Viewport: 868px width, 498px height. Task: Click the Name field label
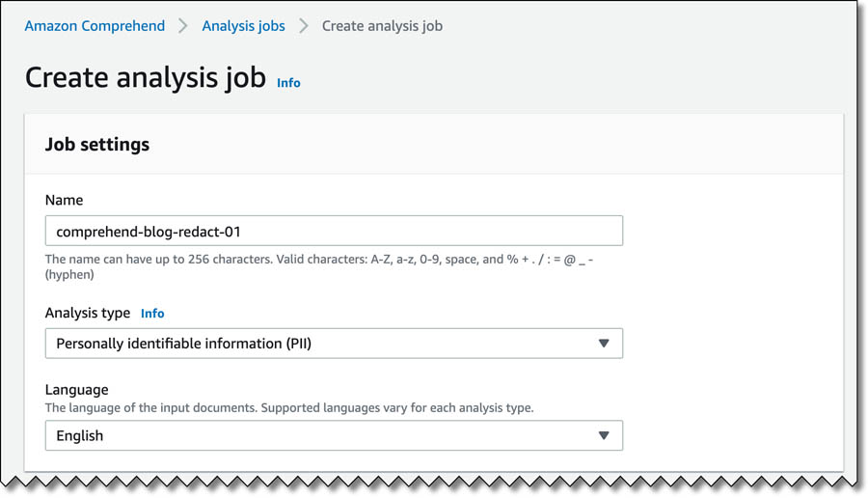tap(65, 200)
